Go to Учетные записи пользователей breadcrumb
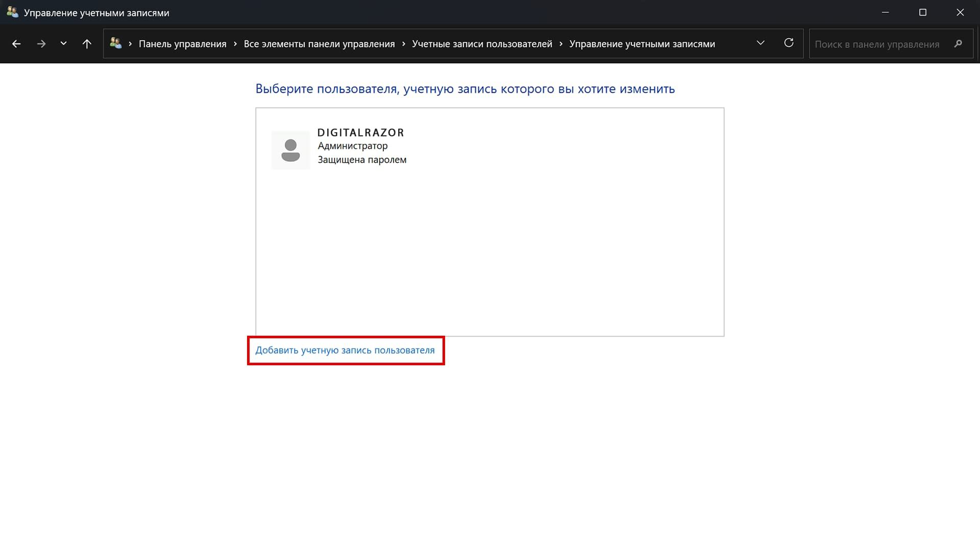980x551 pixels. point(482,44)
